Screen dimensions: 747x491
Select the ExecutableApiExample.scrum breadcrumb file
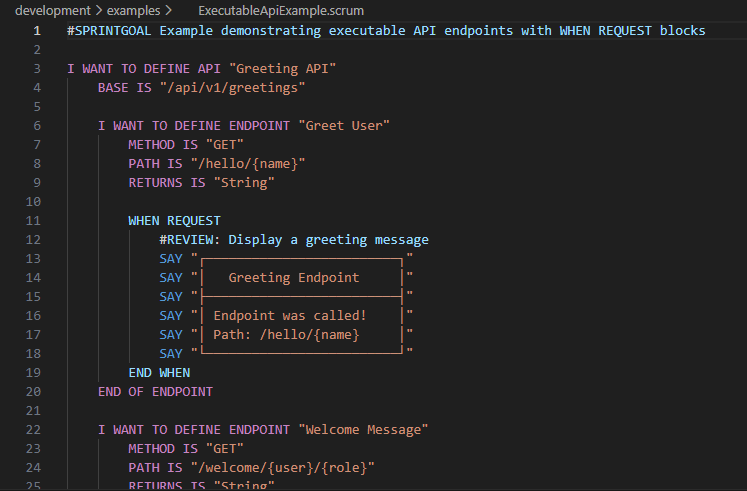pos(280,10)
